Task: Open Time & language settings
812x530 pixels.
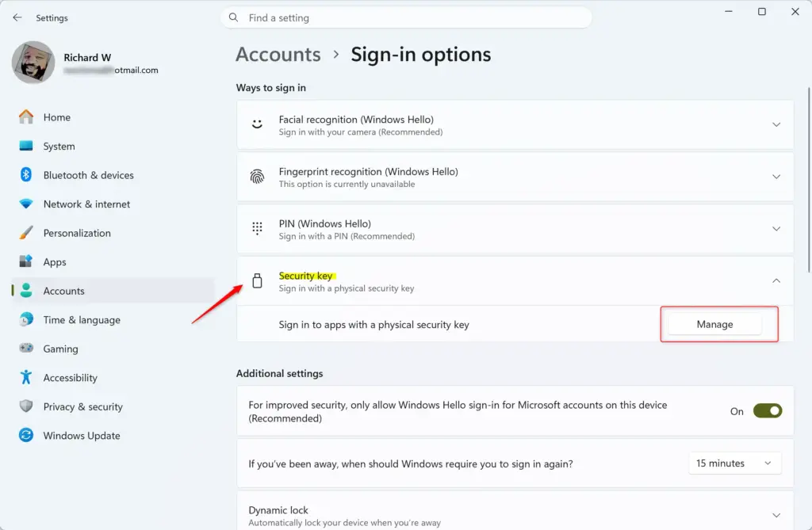Action: tap(113, 320)
